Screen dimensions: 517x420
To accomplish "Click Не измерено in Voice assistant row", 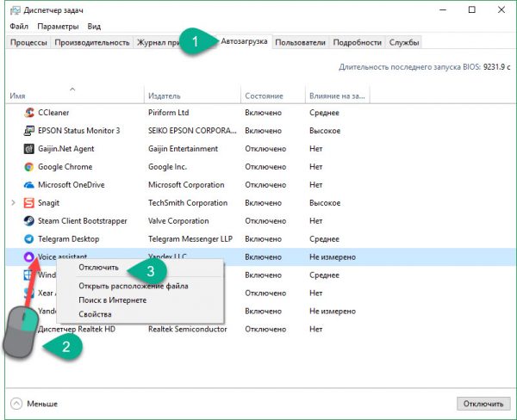I will 333,257.
